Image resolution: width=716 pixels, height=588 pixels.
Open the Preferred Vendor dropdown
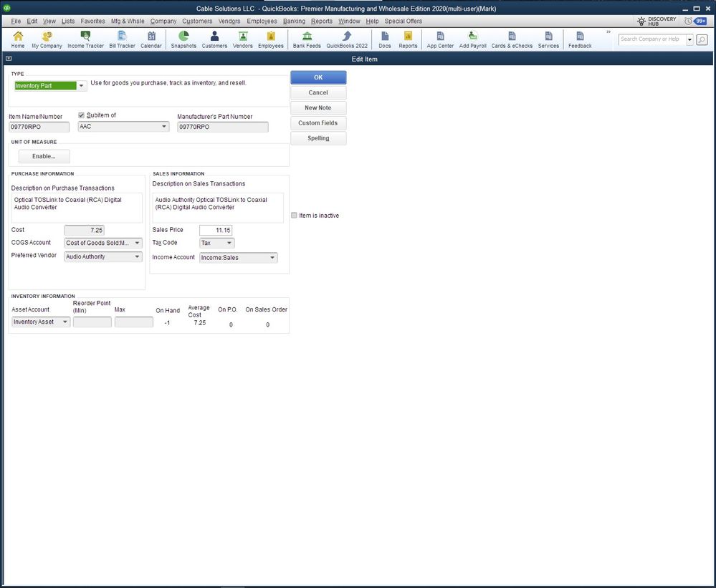[x=137, y=256]
